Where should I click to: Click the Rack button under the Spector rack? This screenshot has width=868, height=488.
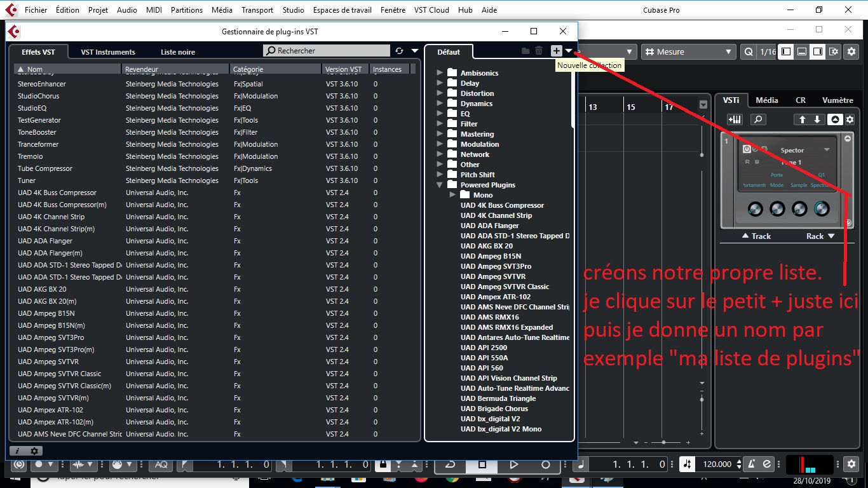point(820,236)
